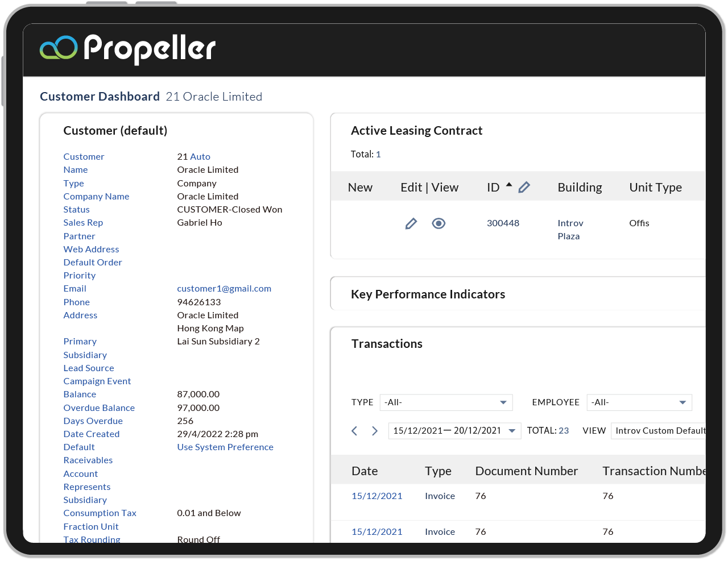The height and width of the screenshot is (561, 728).
Task: Click the pencil Edit icon for contract 300448
Action: pyautogui.click(x=411, y=223)
